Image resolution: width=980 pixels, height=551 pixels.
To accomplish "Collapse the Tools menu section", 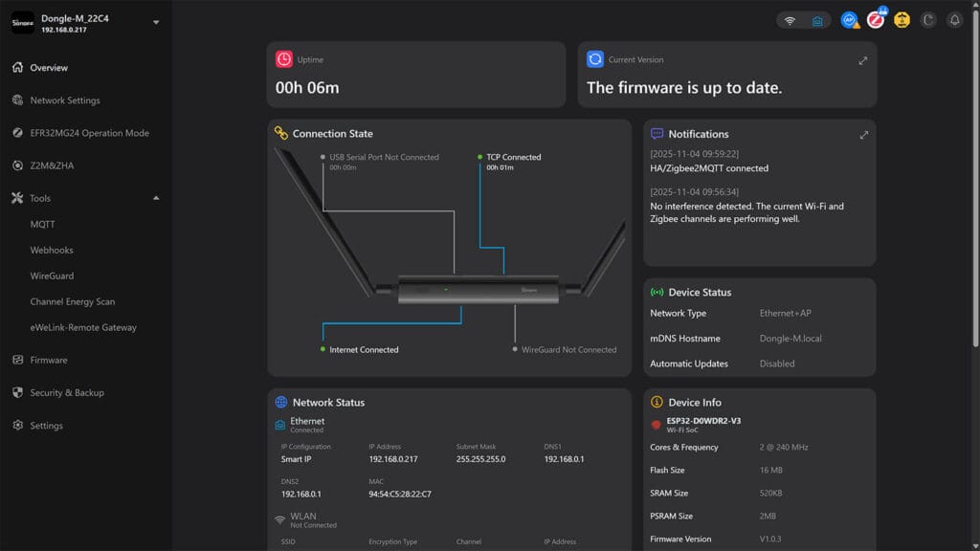I will point(156,198).
